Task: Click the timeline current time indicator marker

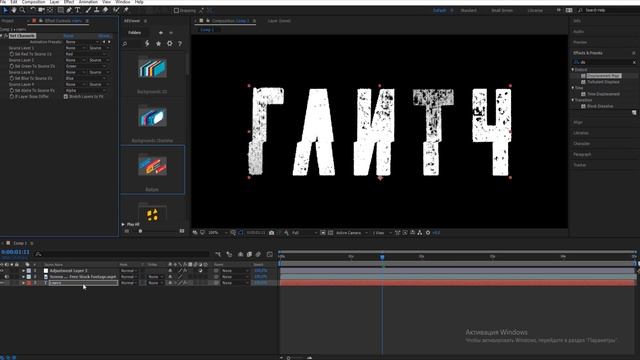Action: (x=382, y=257)
